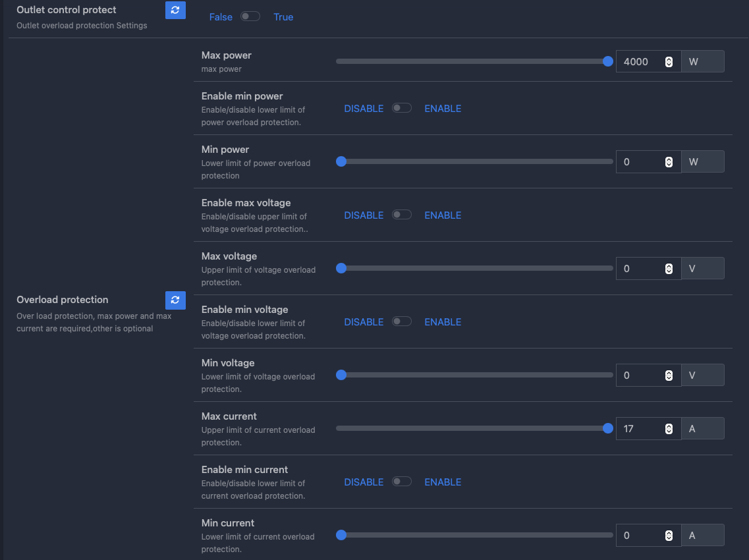Click the Max voltage slider handle
This screenshot has width=749, height=560.
coord(341,268)
